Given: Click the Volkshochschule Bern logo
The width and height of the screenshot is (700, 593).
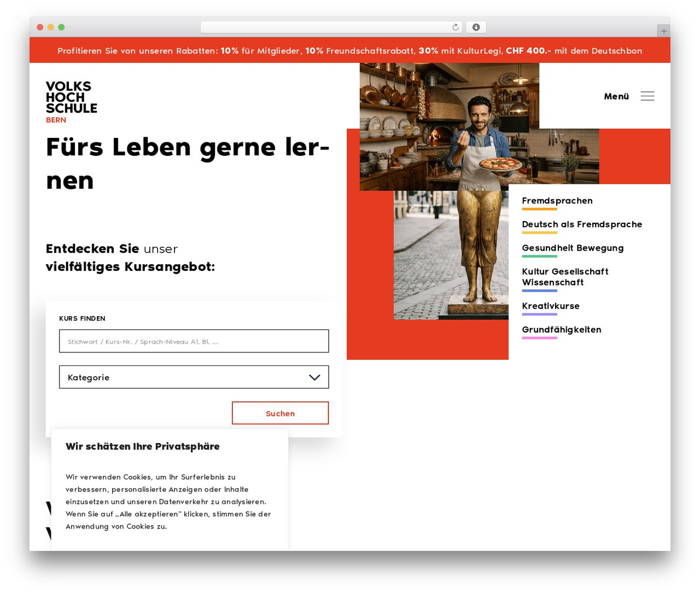Looking at the screenshot, I should tap(71, 102).
